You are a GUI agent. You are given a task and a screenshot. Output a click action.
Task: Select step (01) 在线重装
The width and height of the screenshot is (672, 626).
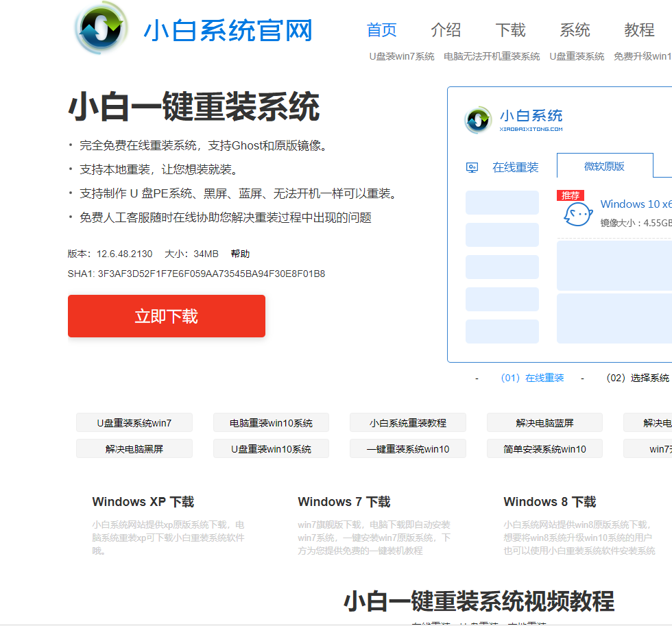[532, 378]
